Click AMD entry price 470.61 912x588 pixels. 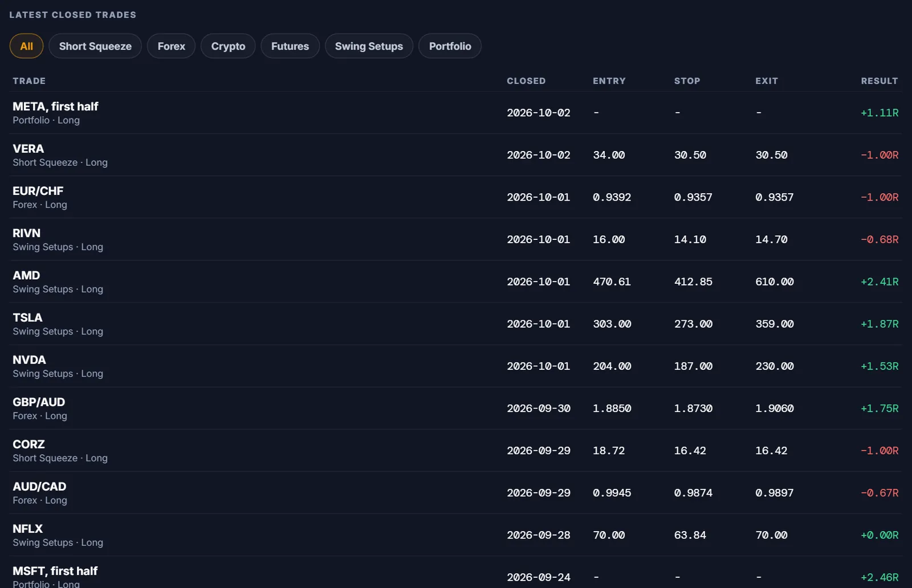coord(612,281)
